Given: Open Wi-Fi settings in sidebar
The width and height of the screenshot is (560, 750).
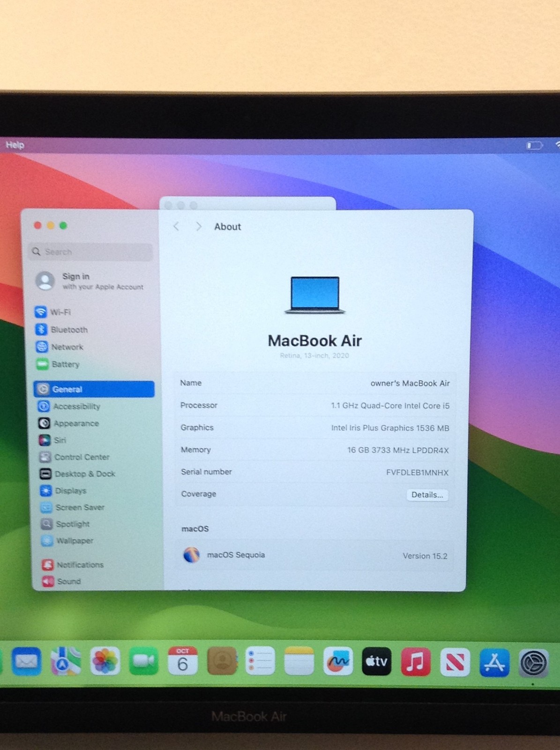Looking at the screenshot, I should click(53, 312).
